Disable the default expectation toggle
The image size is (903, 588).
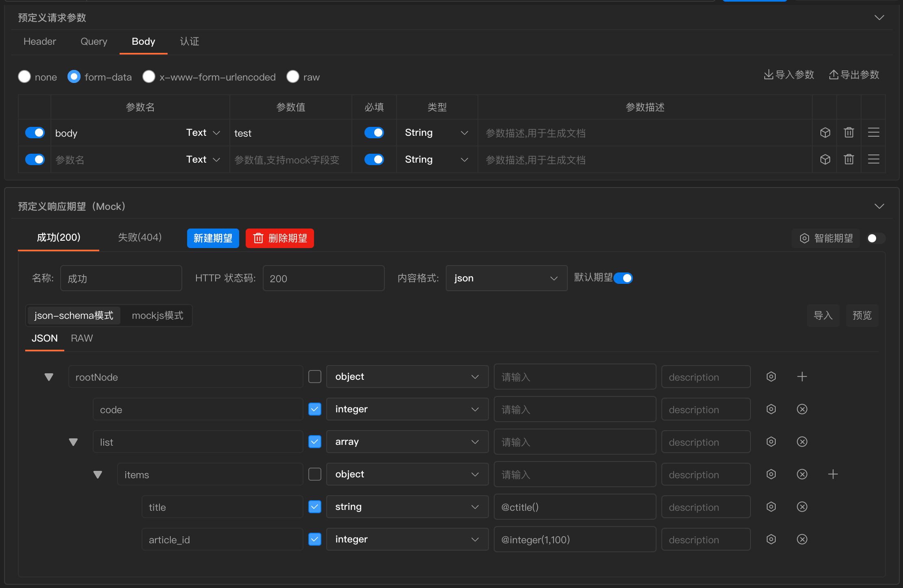pos(623,278)
